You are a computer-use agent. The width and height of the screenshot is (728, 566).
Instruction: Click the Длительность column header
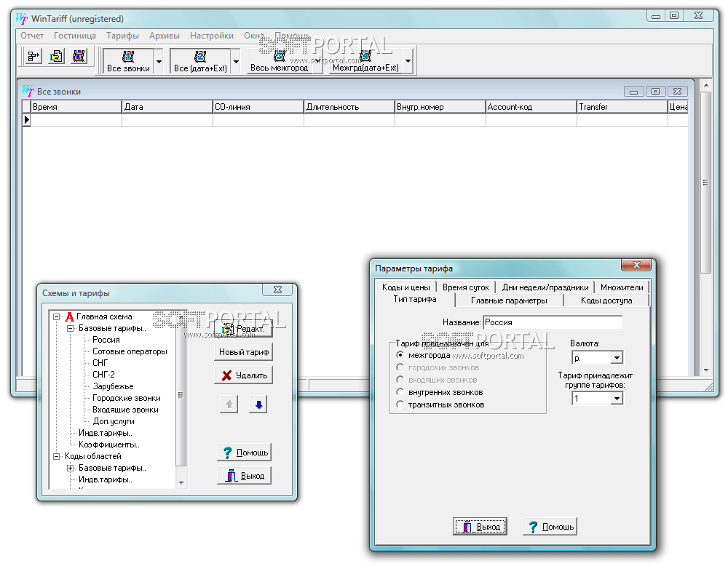click(x=349, y=107)
